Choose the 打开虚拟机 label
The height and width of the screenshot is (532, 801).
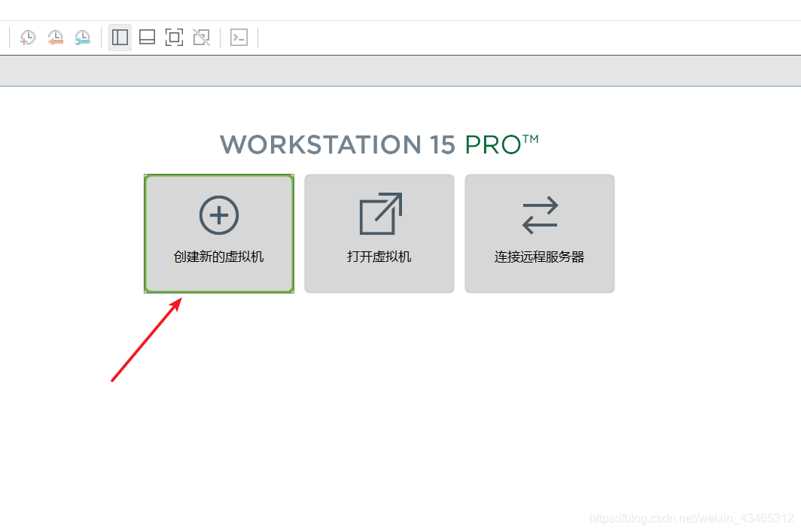point(379,257)
